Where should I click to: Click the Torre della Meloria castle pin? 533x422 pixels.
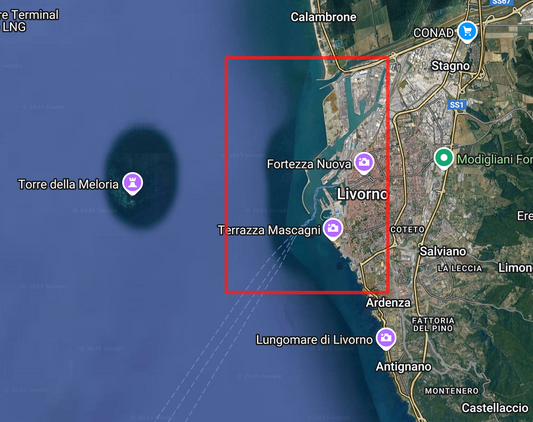point(133,183)
